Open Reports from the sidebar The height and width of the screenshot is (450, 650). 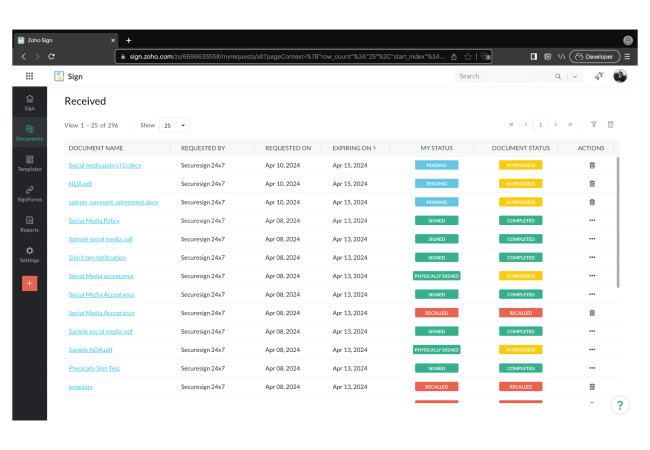click(x=30, y=223)
